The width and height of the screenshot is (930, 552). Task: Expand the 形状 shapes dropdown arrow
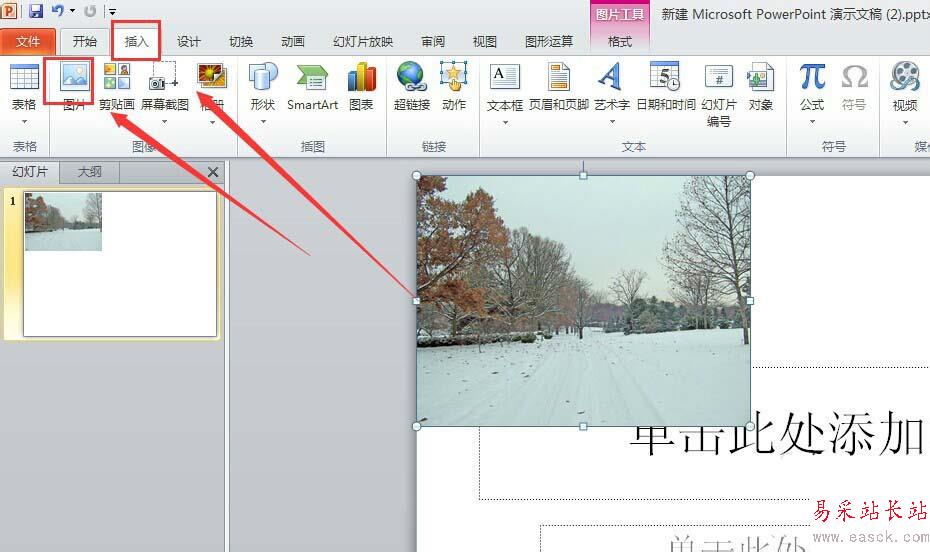pos(263,122)
